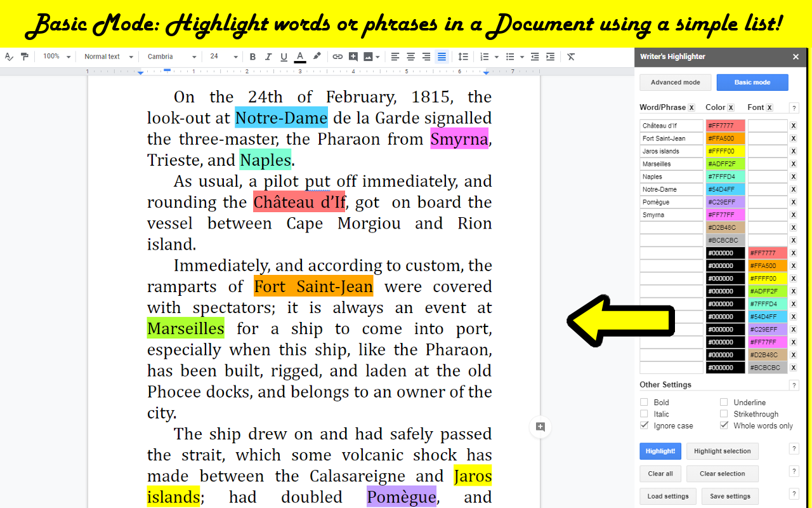
Task: Center align the text
Action: point(410,57)
